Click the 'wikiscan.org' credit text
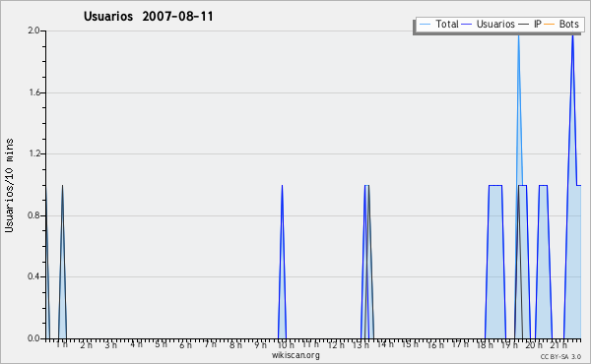The image size is (591, 364). [295, 355]
